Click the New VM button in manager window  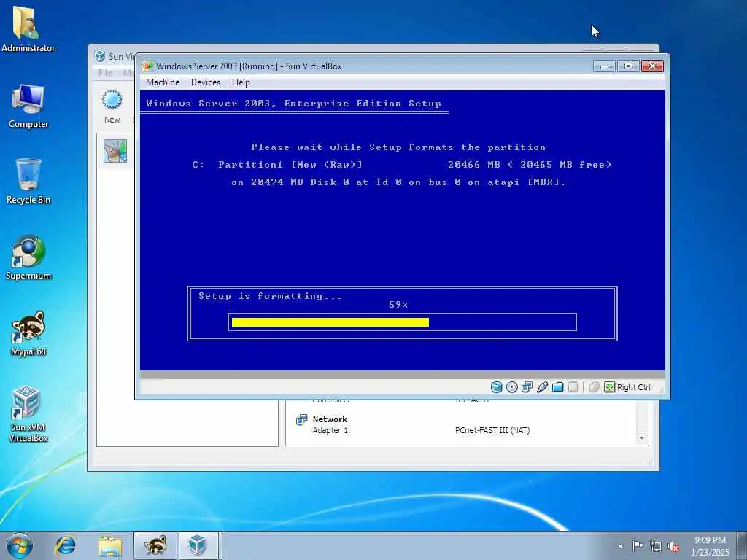112,106
